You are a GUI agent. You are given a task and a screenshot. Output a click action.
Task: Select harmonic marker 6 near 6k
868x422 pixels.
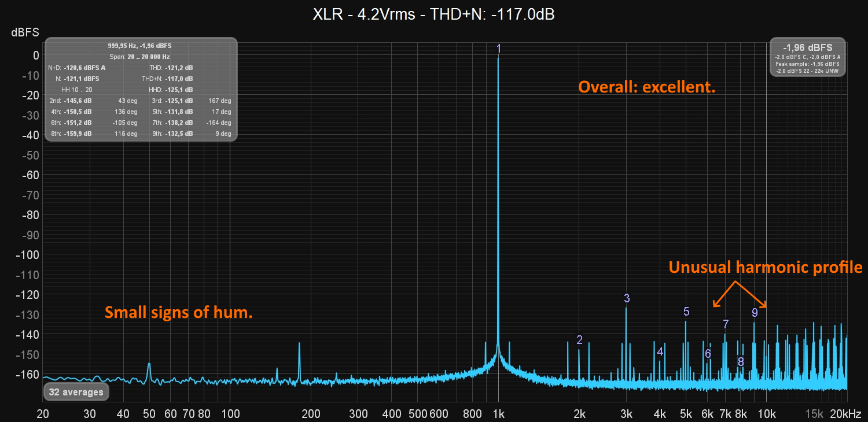coord(708,354)
